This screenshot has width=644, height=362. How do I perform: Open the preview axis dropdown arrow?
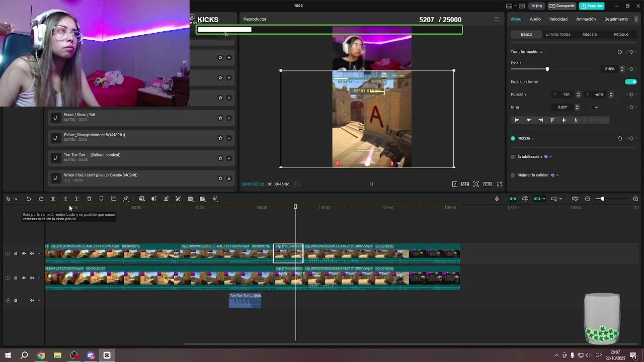pos(561,199)
